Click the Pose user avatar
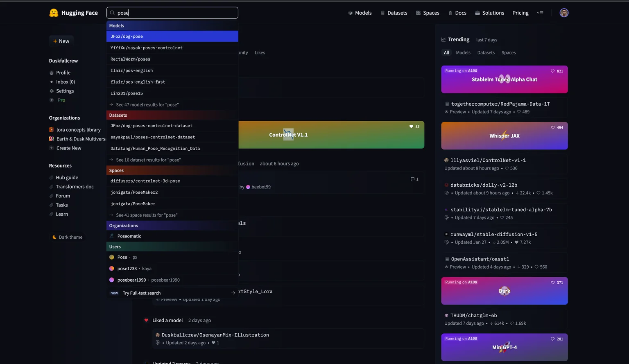Screen dimensions: 629x364 tap(112, 257)
